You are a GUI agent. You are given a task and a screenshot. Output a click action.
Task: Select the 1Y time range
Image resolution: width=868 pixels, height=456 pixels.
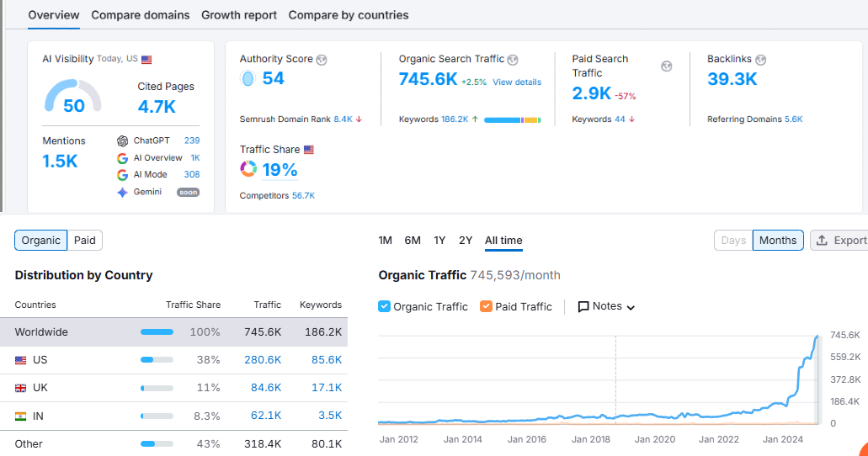tap(439, 241)
